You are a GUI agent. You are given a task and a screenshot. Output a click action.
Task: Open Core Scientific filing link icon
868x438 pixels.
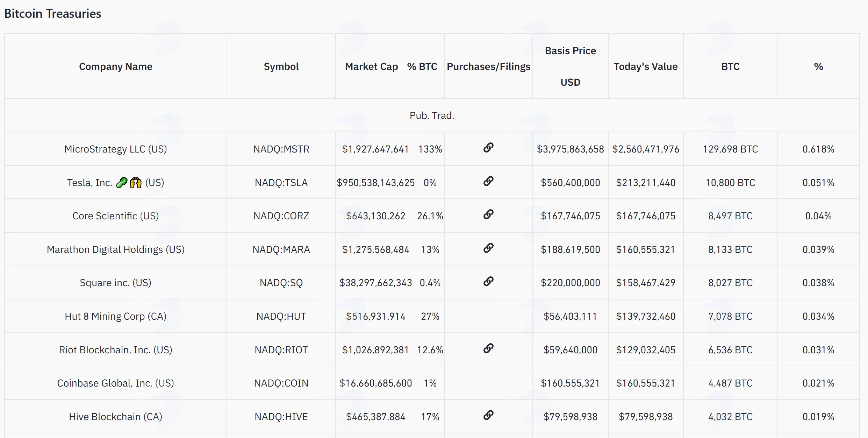488,214
